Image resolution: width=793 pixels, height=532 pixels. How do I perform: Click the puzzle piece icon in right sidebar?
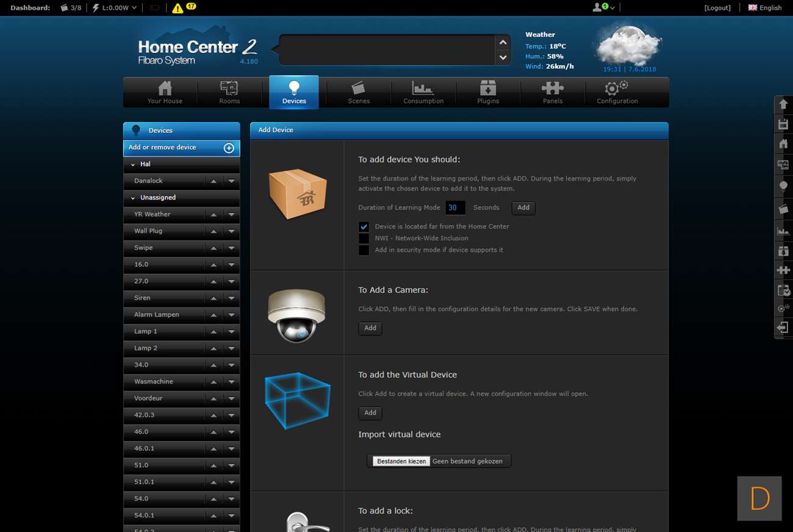pos(783,270)
